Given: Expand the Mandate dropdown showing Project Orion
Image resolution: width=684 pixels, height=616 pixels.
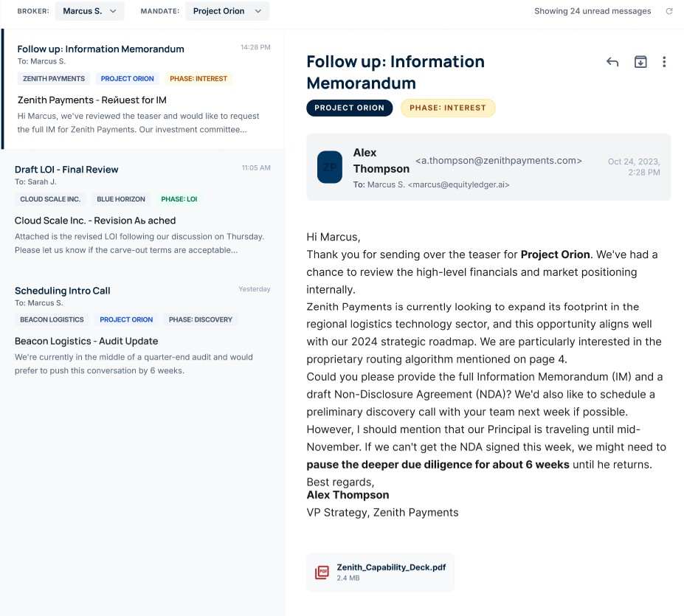Looking at the screenshot, I should (227, 11).
